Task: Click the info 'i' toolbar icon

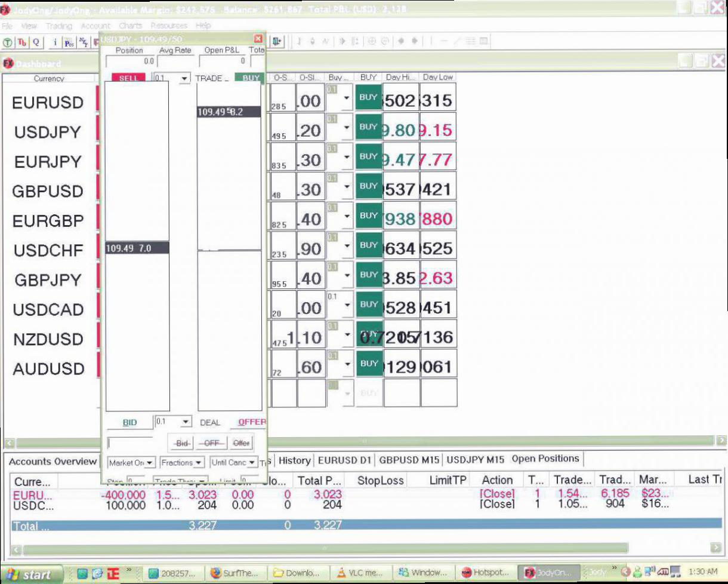Action: 55,42
